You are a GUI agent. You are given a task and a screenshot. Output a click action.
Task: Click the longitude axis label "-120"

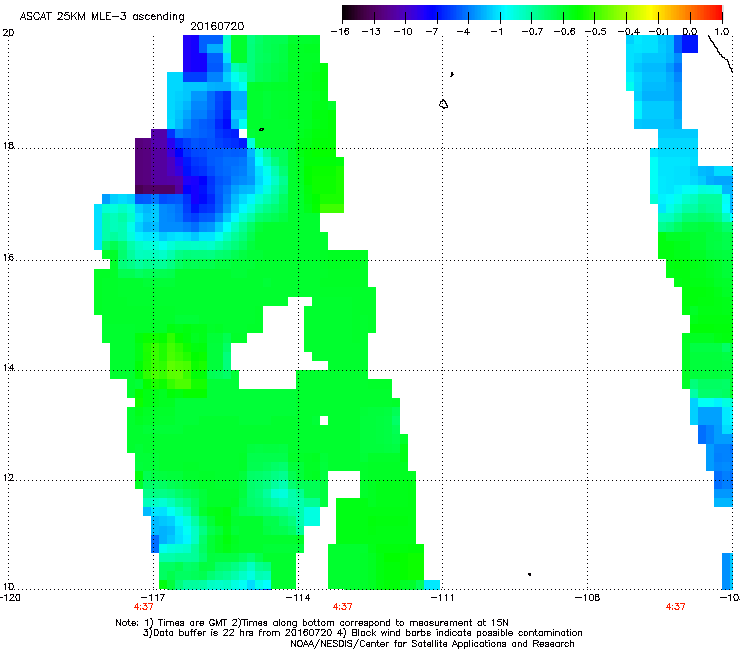pos(10,598)
